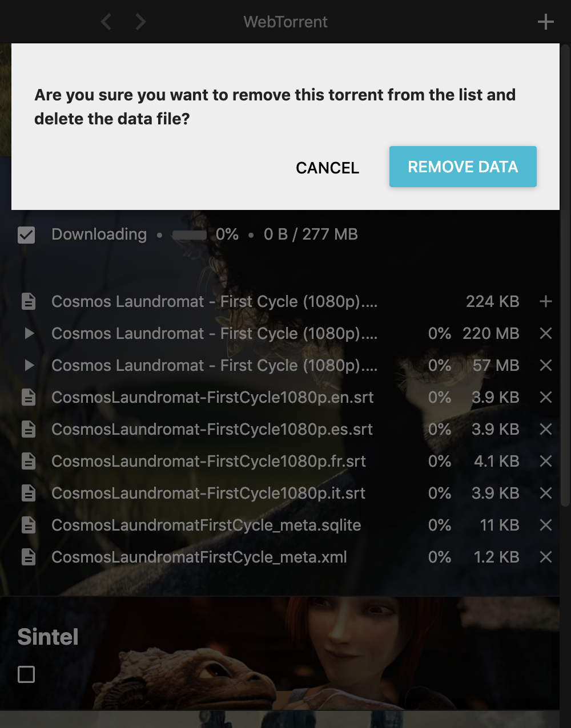The image size is (571, 728).
Task: Click X beside the 220 MB file
Action: click(x=545, y=333)
